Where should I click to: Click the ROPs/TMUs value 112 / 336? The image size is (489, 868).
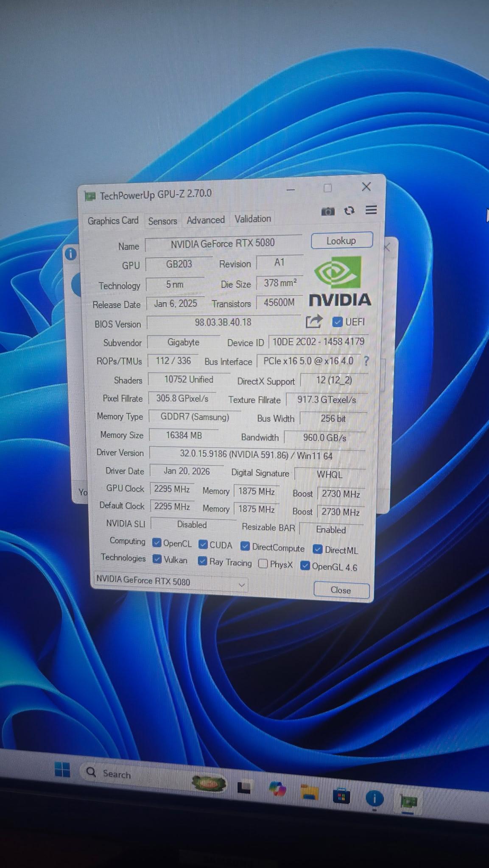(173, 361)
